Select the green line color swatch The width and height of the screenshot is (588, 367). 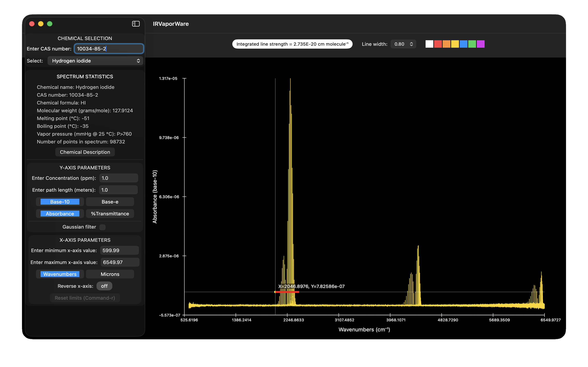pos(472,44)
